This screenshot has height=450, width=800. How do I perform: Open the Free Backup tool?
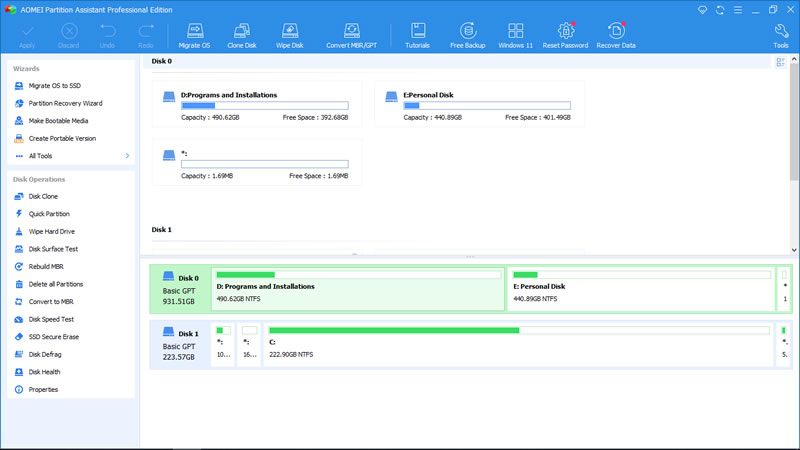tap(467, 36)
